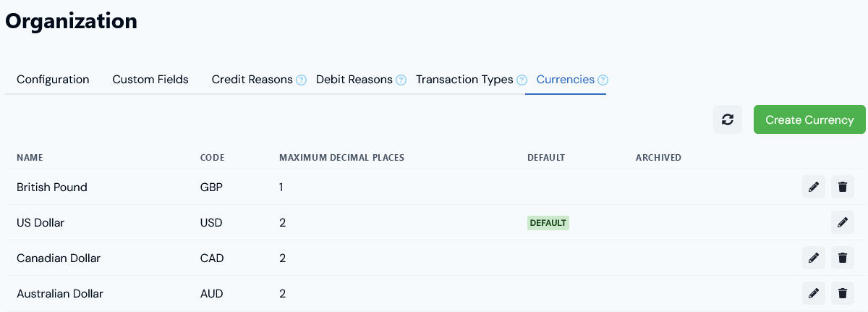The width and height of the screenshot is (868, 312).
Task: Click the NAME column header
Action: point(30,158)
